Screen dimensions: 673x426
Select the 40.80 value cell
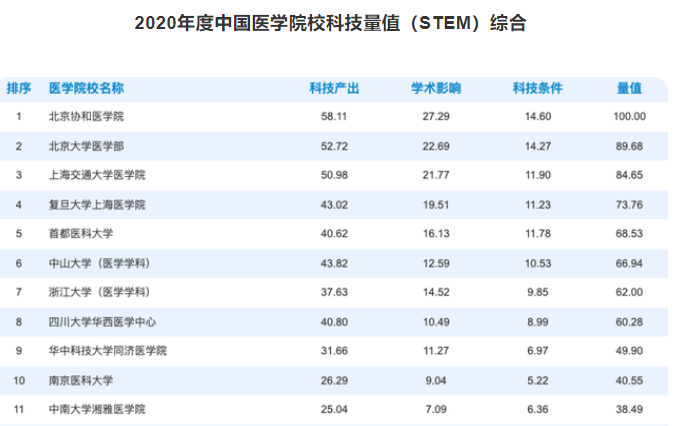[334, 322]
